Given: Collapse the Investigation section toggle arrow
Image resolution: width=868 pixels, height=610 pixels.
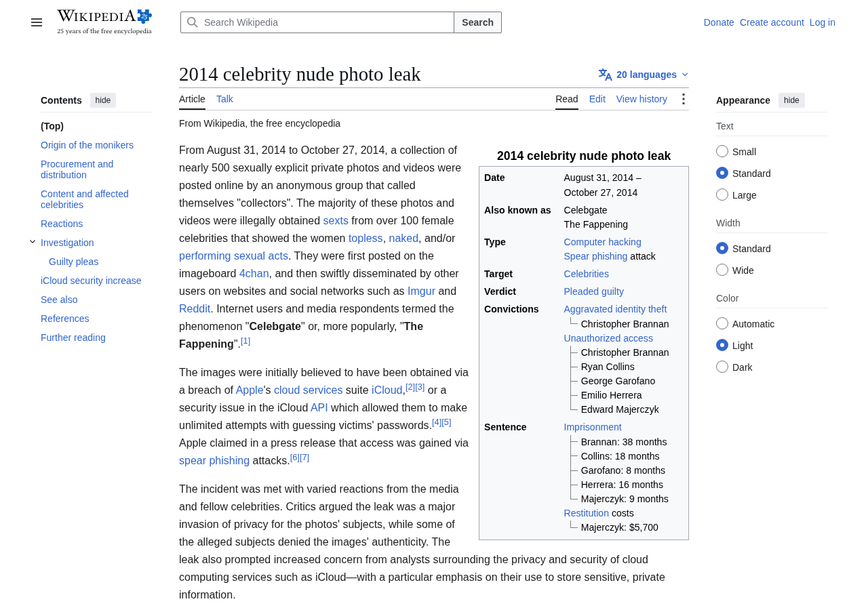Looking at the screenshot, I should click(x=33, y=242).
